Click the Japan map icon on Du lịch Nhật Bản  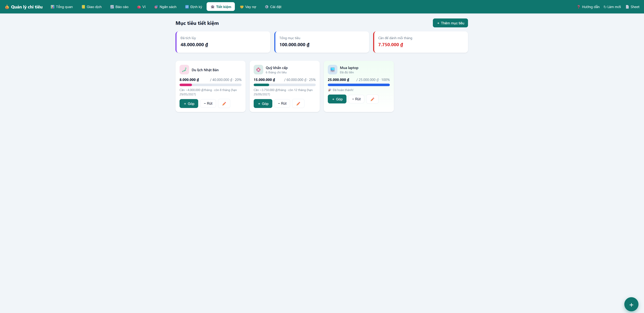point(184,70)
